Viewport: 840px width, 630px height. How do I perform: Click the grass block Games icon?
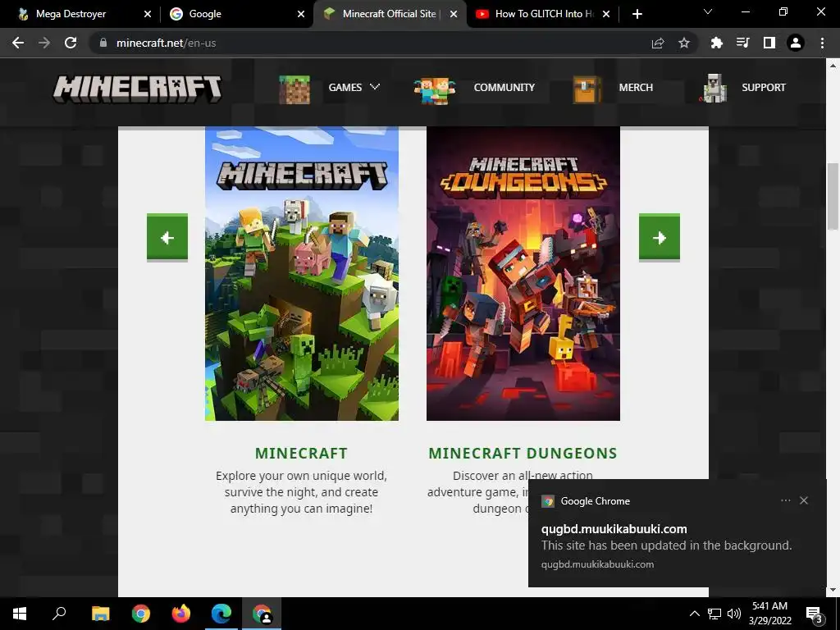coord(294,89)
